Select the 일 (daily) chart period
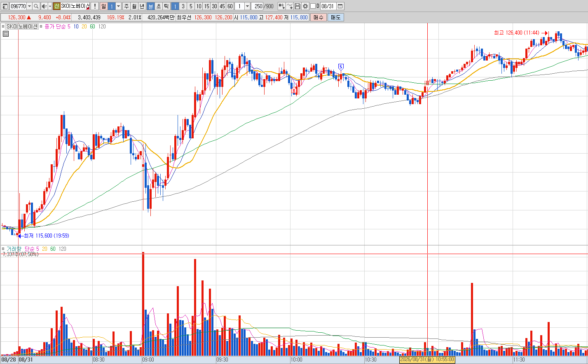This screenshot has height=364, width=588. pos(103,6)
